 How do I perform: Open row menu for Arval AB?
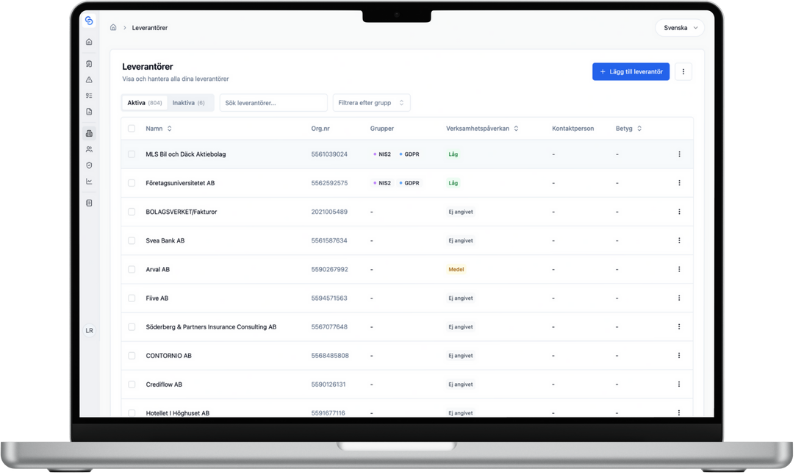pos(679,269)
